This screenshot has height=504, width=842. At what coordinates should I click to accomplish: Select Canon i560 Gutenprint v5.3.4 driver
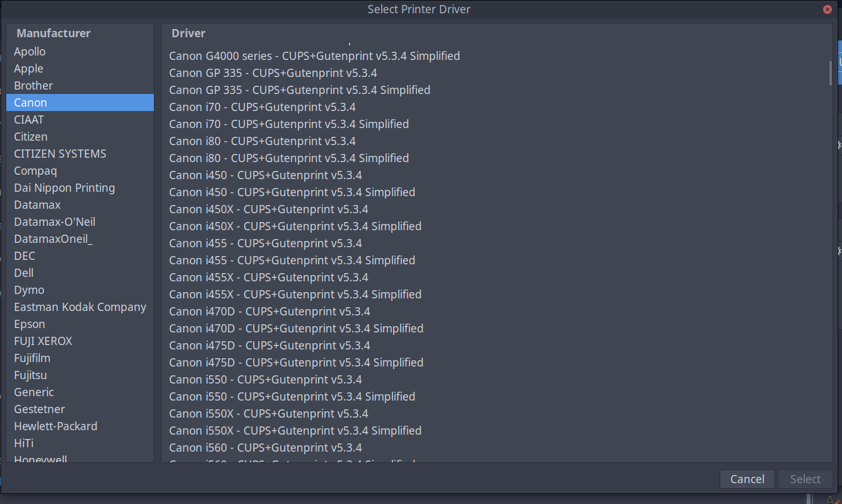coord(266,448)
